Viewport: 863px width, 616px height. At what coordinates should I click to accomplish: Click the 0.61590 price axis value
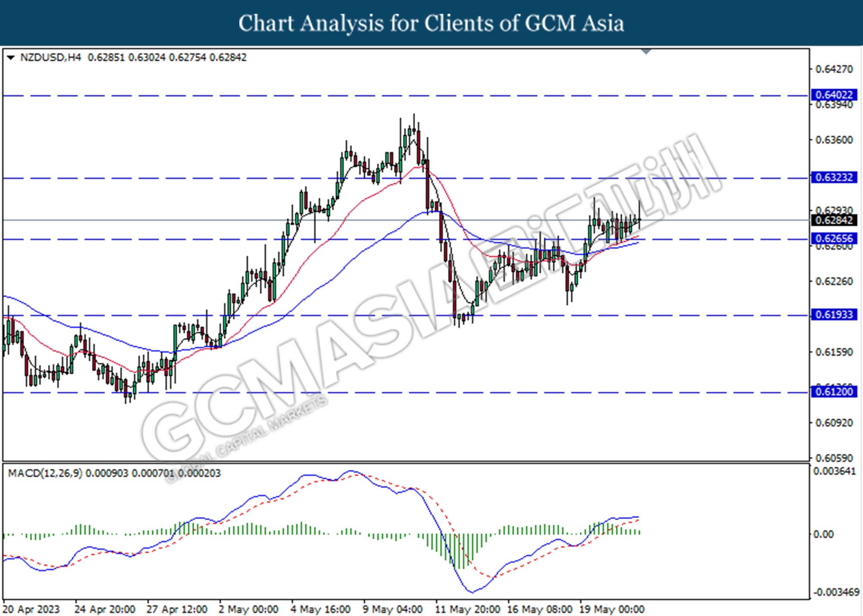(834, 352)
